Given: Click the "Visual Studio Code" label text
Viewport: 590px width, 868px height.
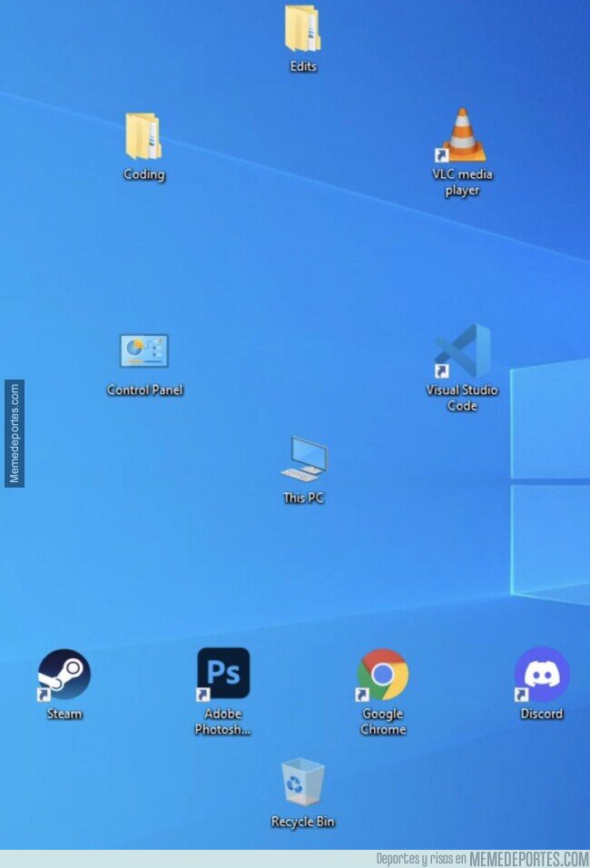Looking at the screenshot, I should 462,398.
